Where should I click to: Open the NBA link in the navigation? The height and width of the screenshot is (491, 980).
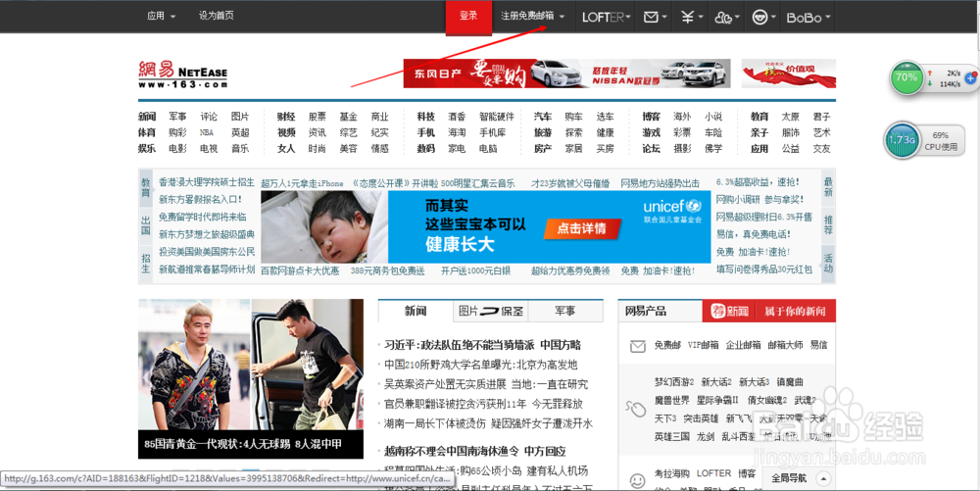[x=207, y=133]
